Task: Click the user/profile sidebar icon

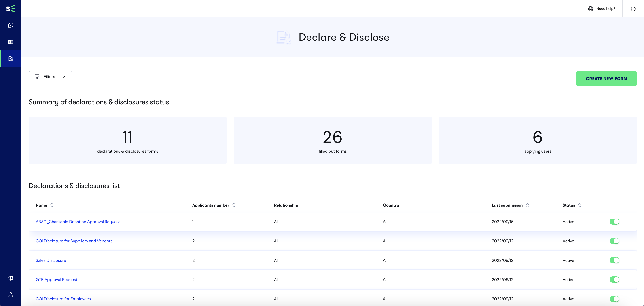Action: click(x=11, y=295)
